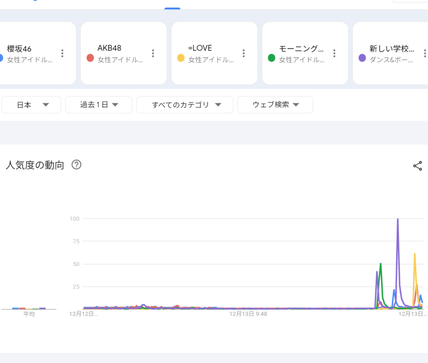428x363 pixels.
Task: Select the =LOVE search term card
Action: pyautogui.click(x=214, y=53)
